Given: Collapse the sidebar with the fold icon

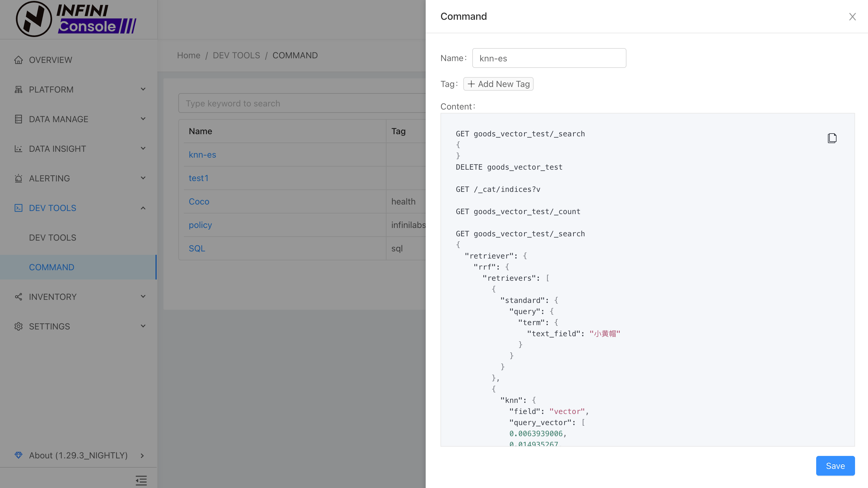Looking at the screenshot, I should [141, 480].
